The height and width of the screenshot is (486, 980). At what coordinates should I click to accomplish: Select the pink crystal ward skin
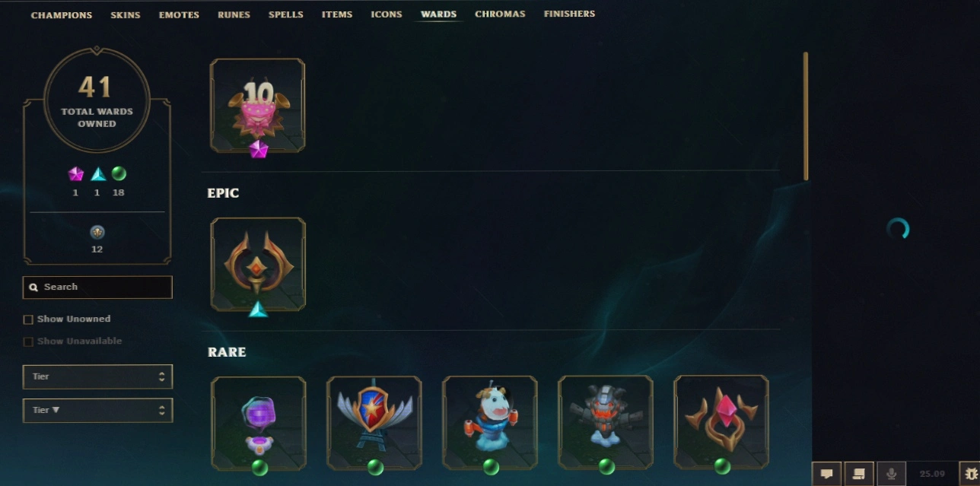coord(721,422)
